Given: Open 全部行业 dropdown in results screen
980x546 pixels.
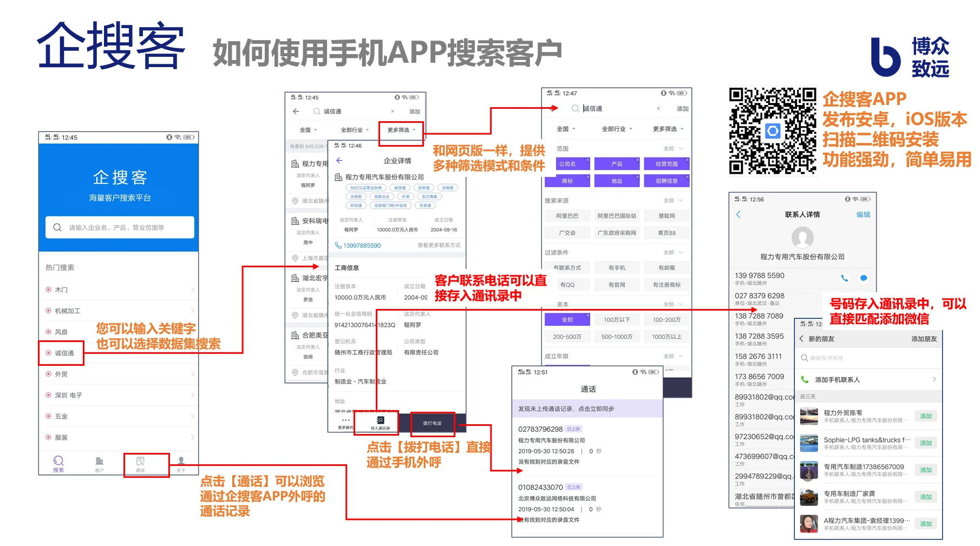Looking at the screenshot, I should point(355,130).
